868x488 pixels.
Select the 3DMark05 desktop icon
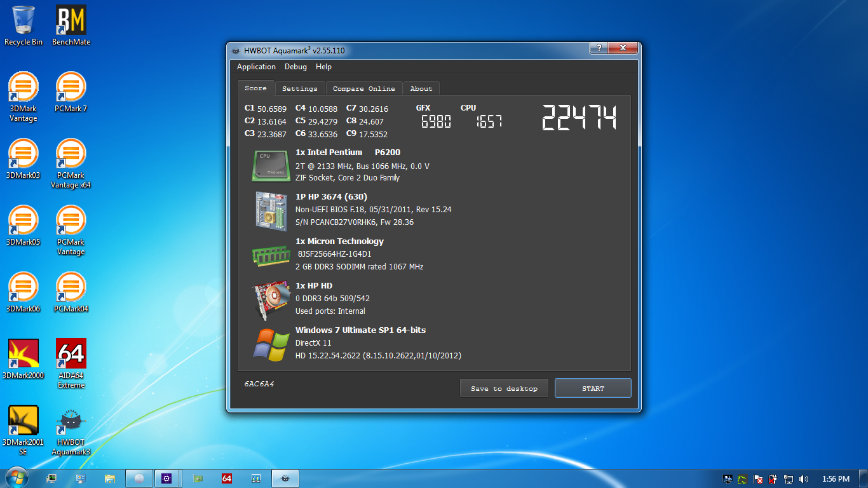point(24,226)
